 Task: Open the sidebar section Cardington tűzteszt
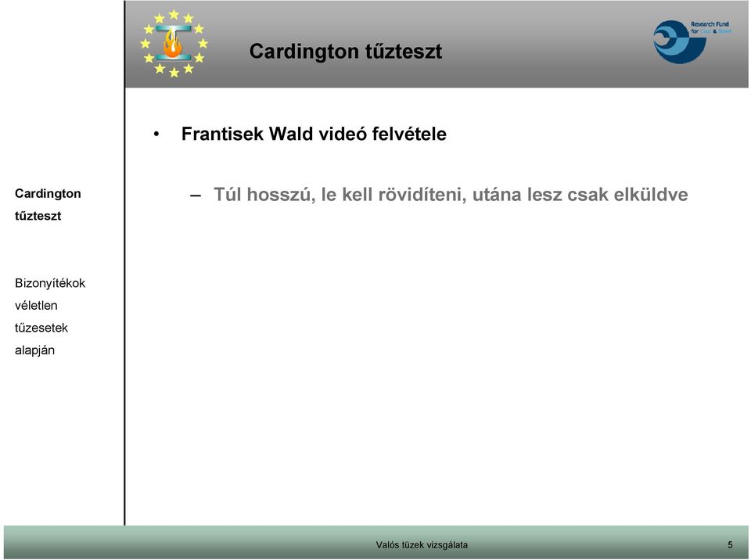[x=48, y=205]
